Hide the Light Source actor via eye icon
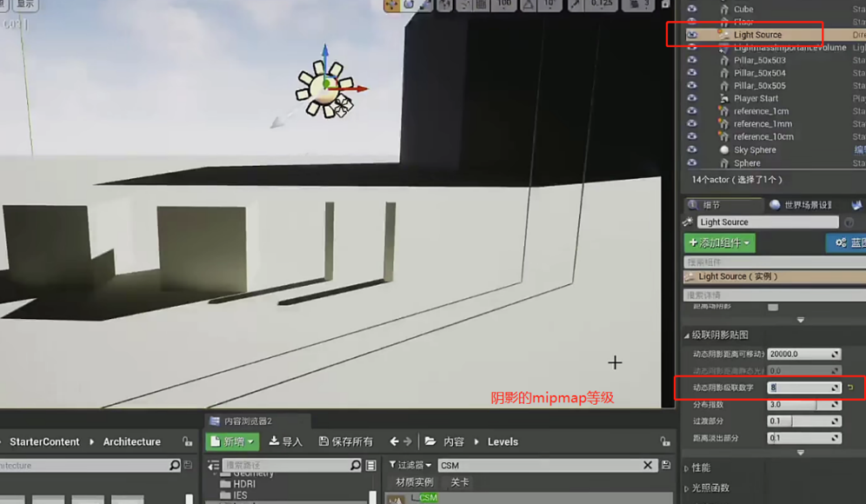866x504 pixels. point(692,35)
